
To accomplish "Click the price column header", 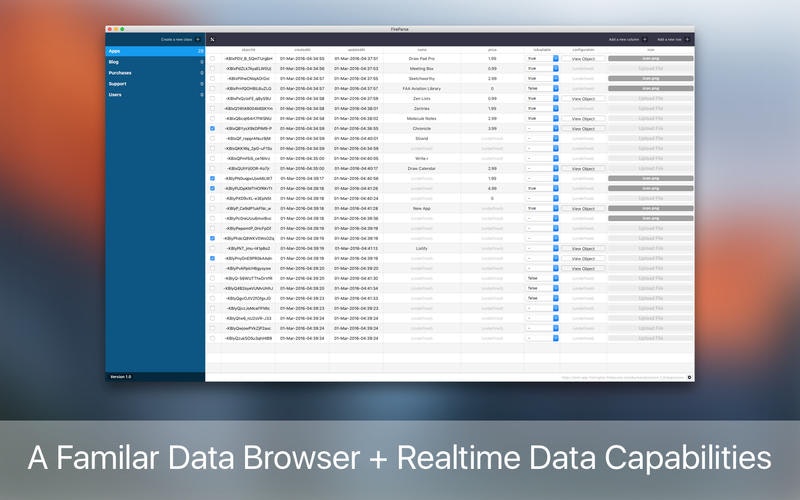I will [x=492, y=50].
